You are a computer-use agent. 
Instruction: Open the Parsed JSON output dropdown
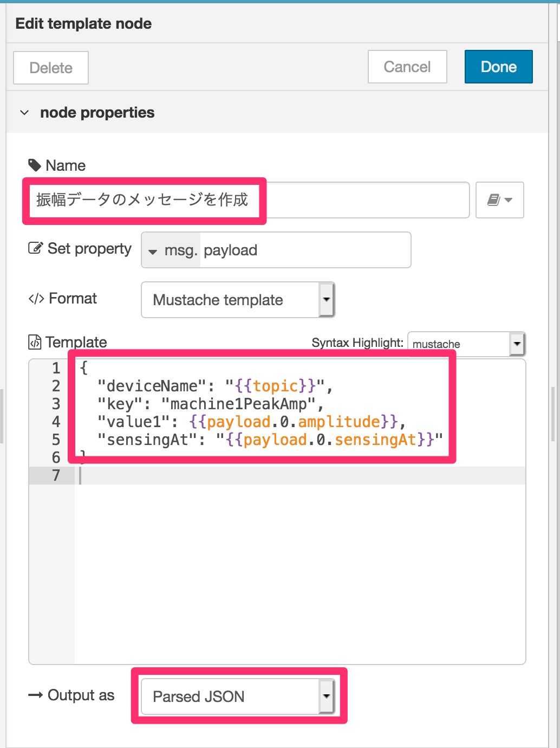point(238,697)
